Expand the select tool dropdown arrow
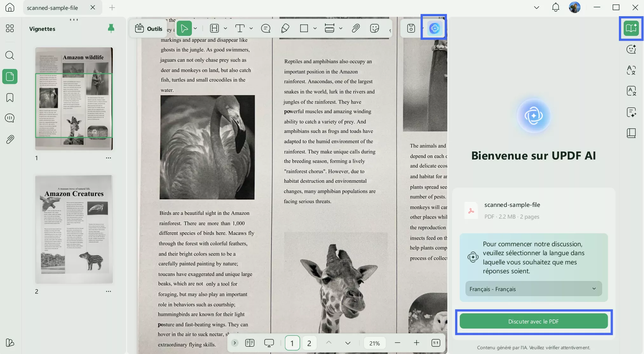The width and height of the screenshot is (644, 354). pos(195,28)
